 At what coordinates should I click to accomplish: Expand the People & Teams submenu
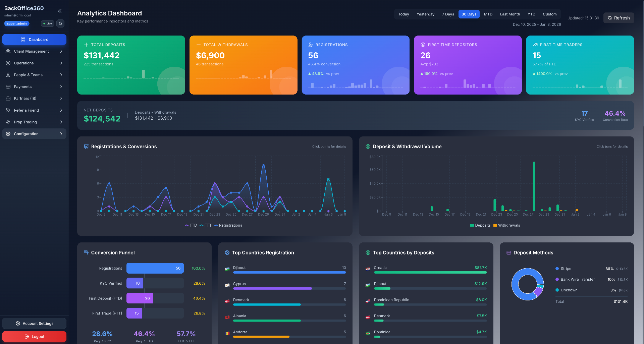pos(61,75)
